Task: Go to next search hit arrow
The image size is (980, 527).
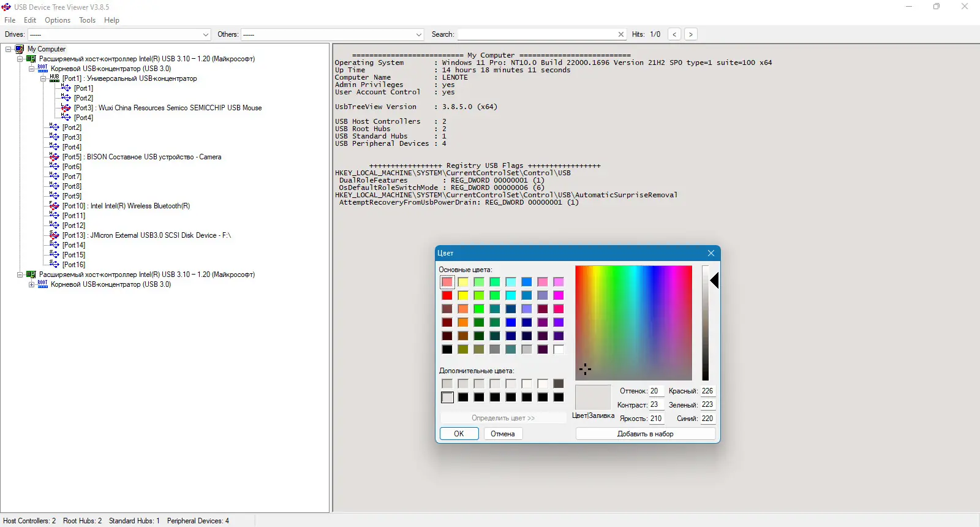Action: (691, 34)
